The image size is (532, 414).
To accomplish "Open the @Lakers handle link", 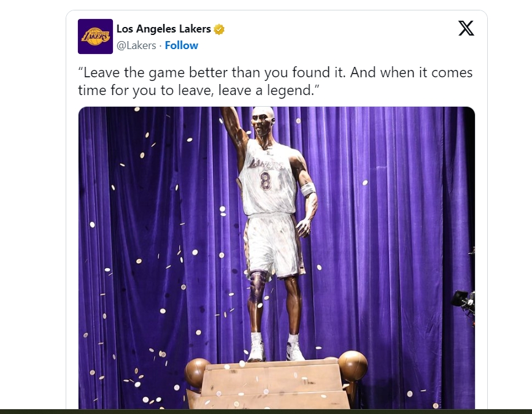I will (136, 45).
